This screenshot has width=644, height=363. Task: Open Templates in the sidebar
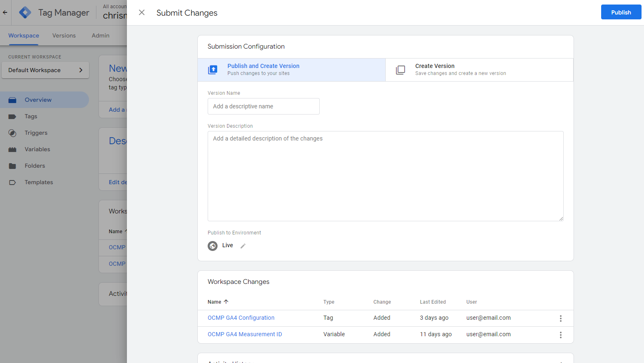[39, 182]
